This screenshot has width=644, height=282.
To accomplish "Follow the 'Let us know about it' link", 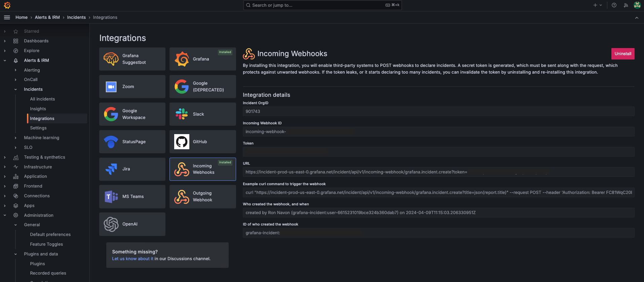I will (x=132, y=259).
